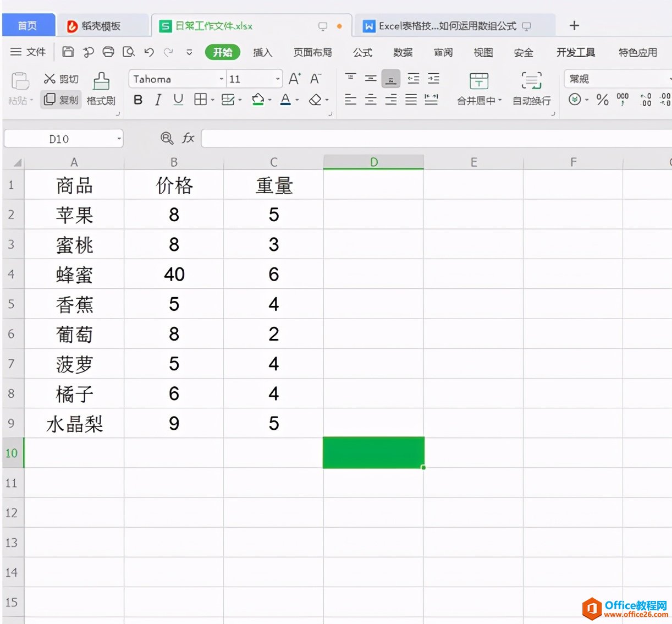Click the Copy (复制) button

pos(61,100)
